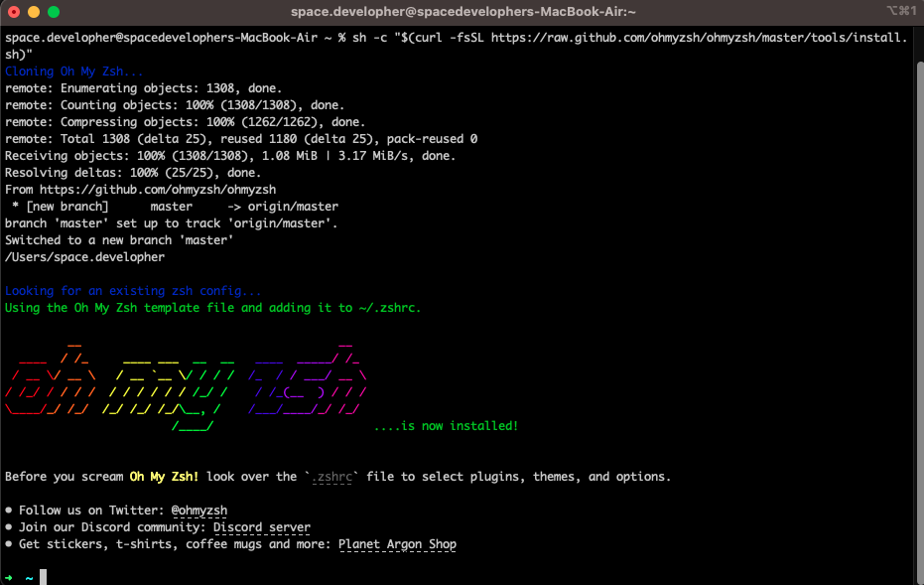Click the "Cloning Oh My Zsh..." line

[x=74, y=72]
